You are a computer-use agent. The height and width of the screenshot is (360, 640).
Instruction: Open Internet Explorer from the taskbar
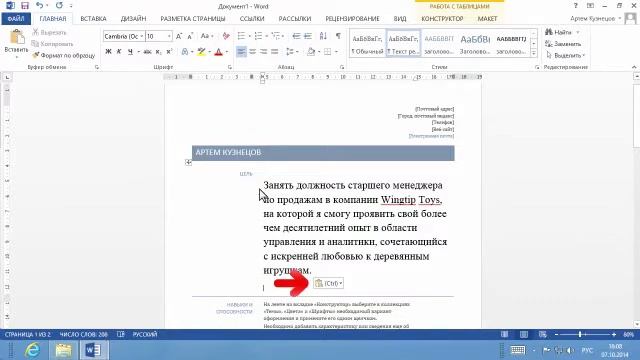click(33, 350)
